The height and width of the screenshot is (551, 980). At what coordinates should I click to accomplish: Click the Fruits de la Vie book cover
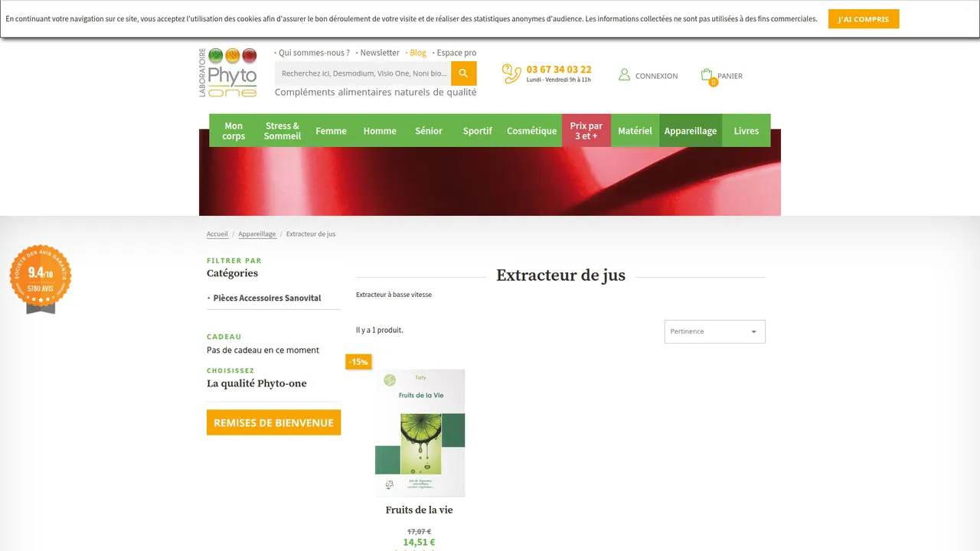tap(420, 433)
